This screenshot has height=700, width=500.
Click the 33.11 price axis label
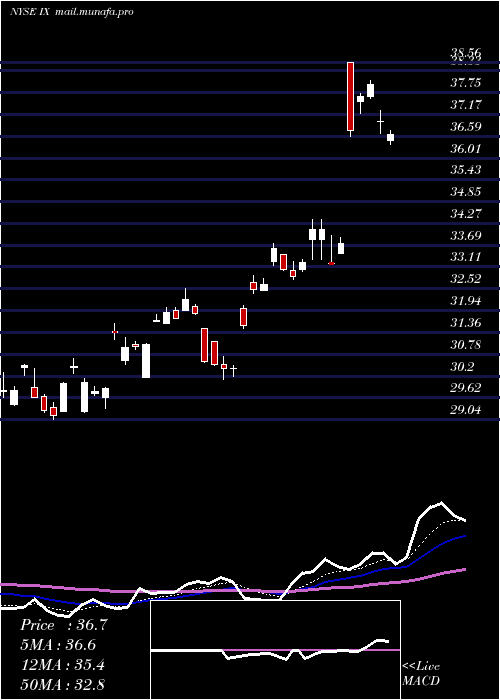(466, 257)
